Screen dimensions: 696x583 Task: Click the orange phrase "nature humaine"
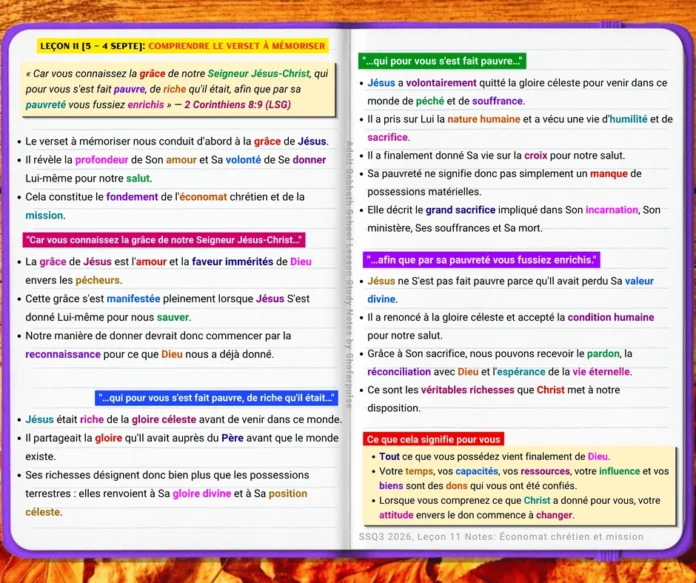483,119
